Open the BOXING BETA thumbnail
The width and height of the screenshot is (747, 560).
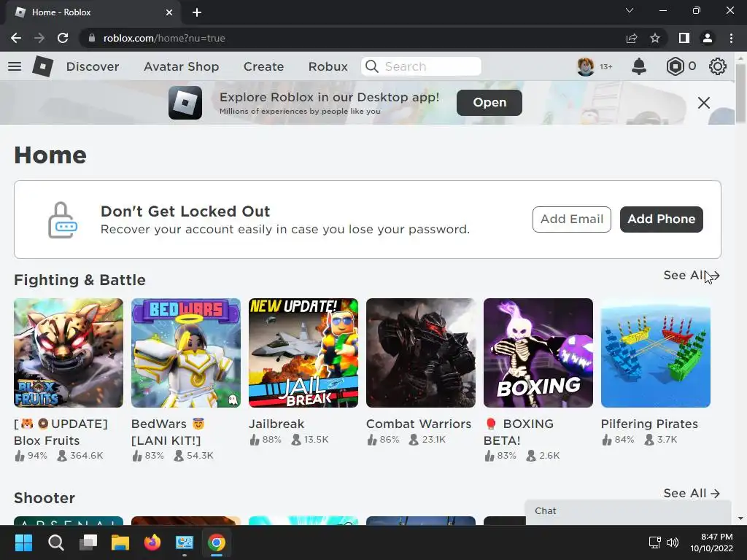click(x=538, y=353)
